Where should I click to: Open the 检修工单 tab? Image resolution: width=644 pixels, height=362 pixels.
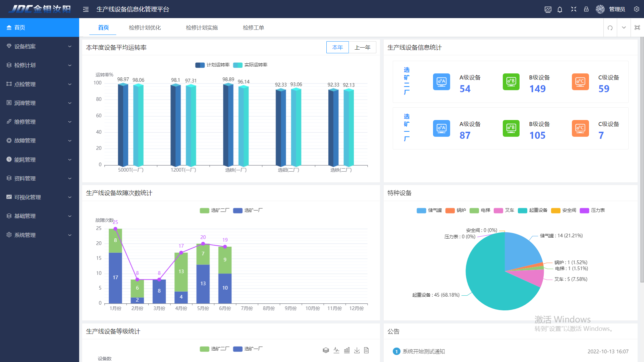click(x=254, y=28)
